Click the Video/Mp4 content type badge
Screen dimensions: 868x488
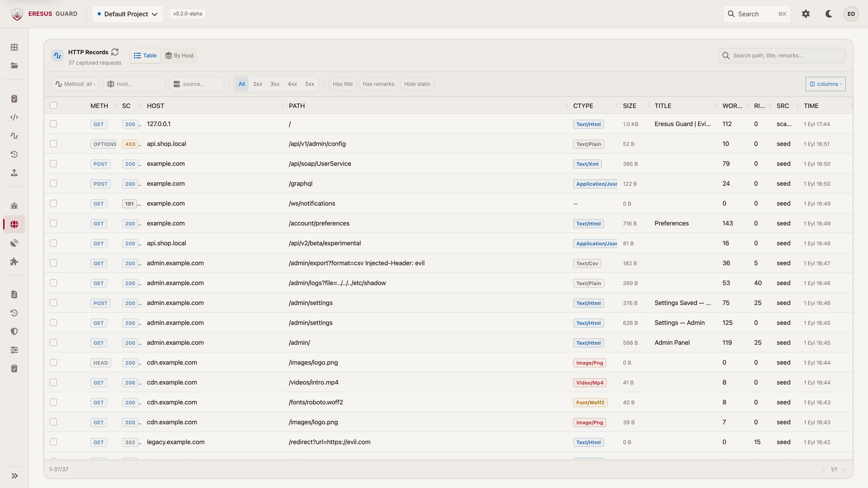click(590, 383)
